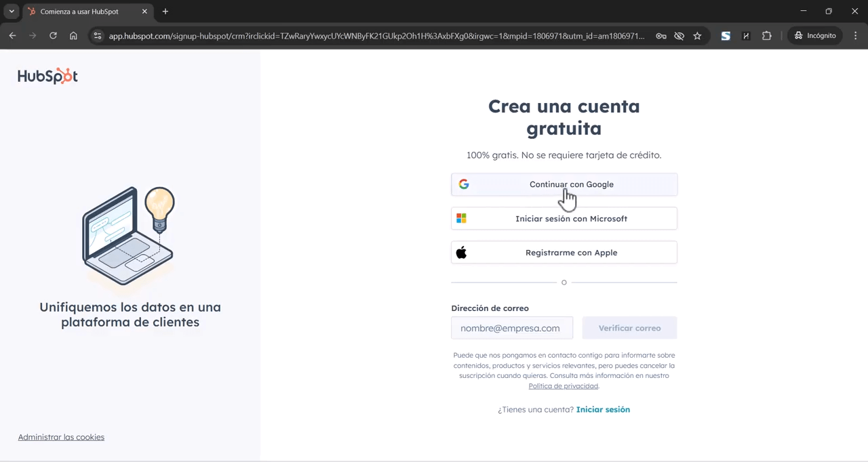
Task: View site information icon in address bar
Action: [98, 36]
